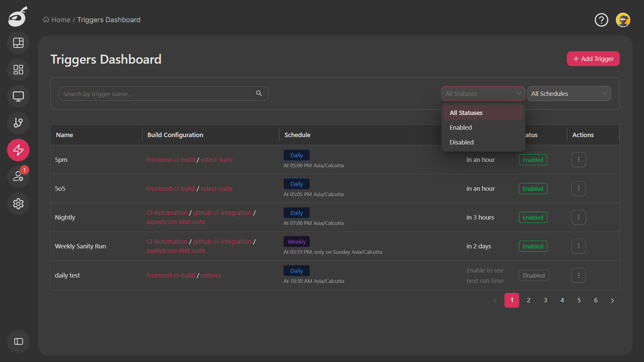Open the Frontend-ci-build link for 5o5
This screenshot has height=362, width=644.
pos(170,188)
